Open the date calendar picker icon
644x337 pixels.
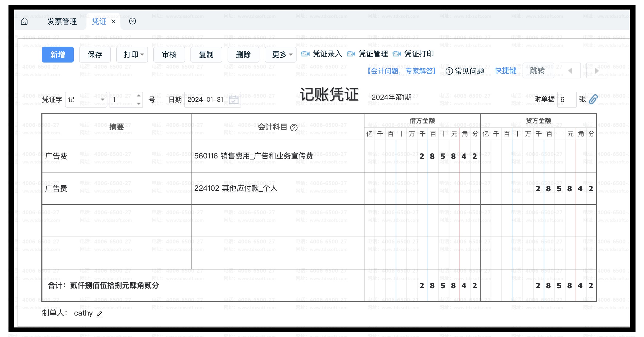233,100
